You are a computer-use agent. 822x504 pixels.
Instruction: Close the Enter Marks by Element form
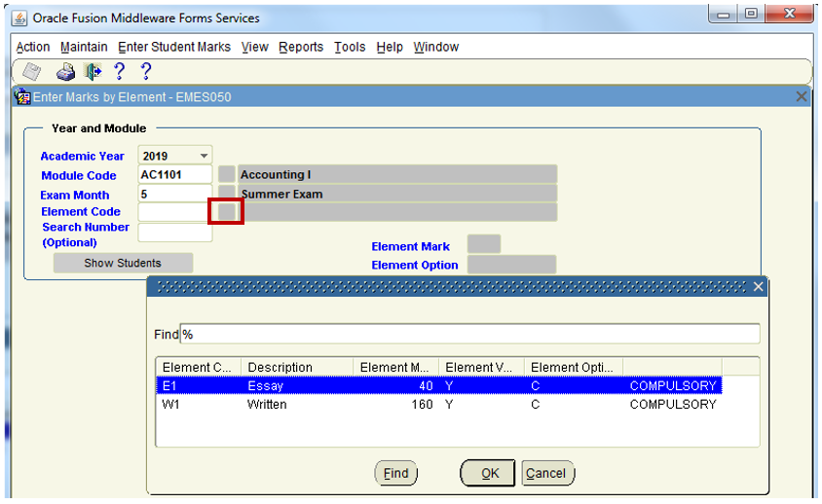tap(802, 97)
